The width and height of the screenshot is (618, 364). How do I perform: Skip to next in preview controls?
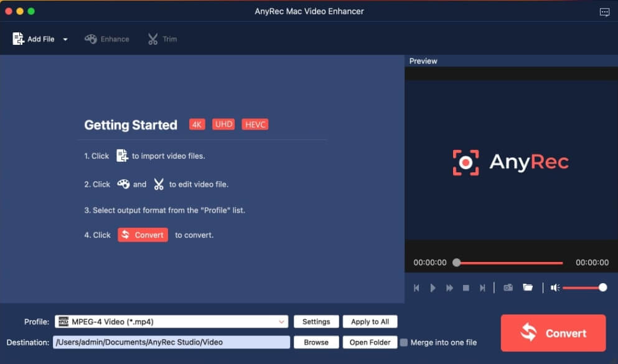point(482,288)
